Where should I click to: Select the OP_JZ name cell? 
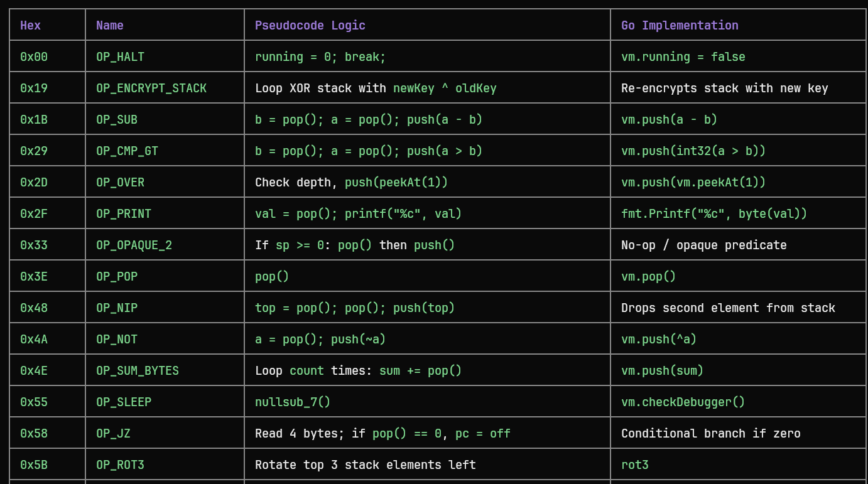coord(165,433)
